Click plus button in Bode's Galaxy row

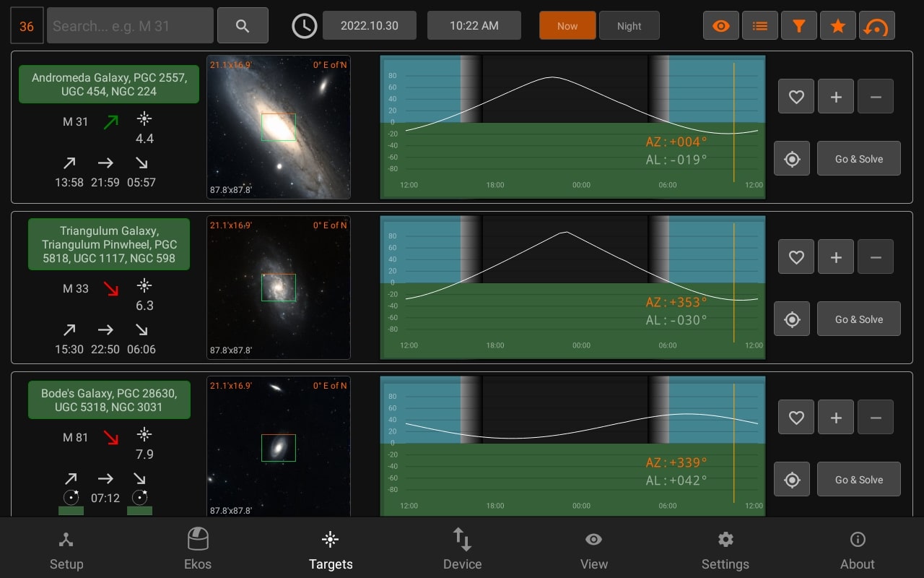(x=836, y=417)
